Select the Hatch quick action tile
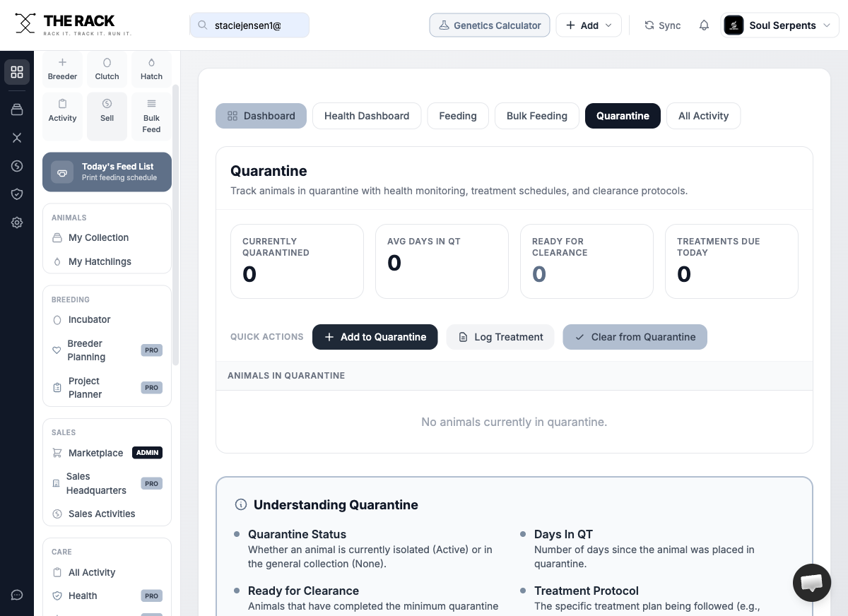Screen dimensions: 848x616 point(151,69)
